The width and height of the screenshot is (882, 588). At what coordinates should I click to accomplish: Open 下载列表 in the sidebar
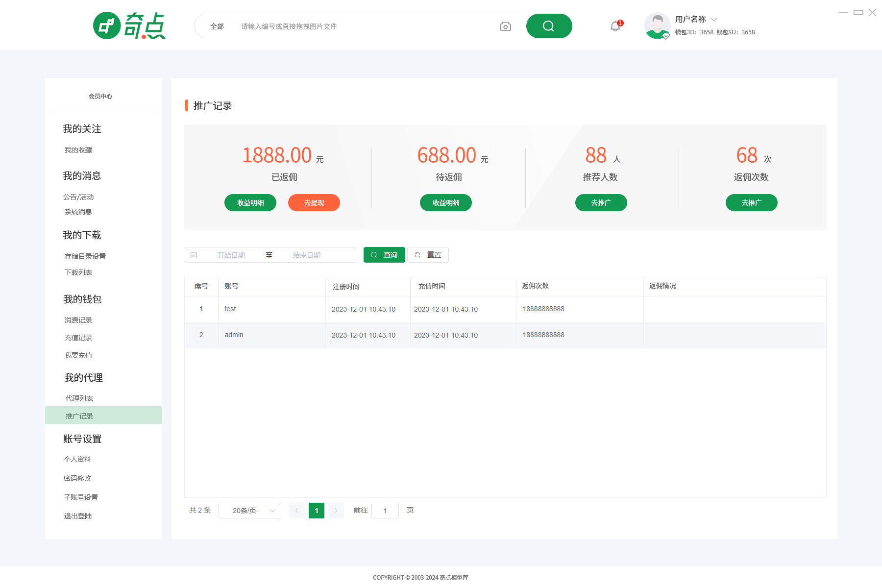click(78, 272)
